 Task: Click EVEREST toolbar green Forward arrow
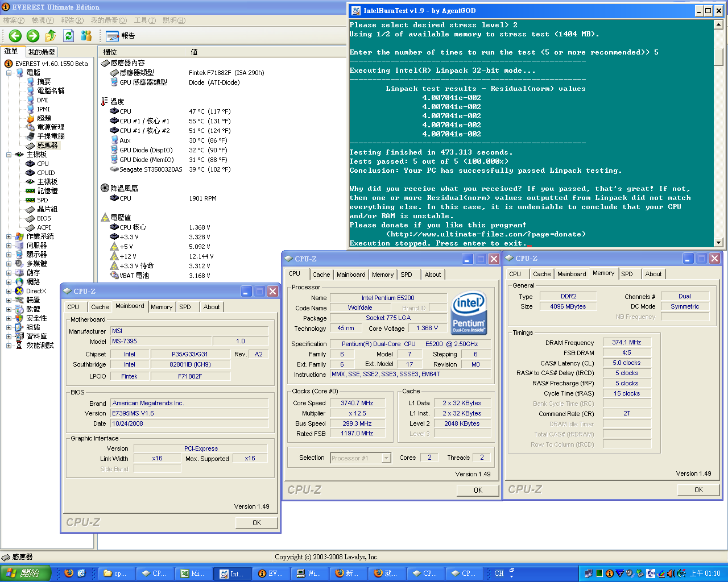pyautogui.click(x=33, y=36)
